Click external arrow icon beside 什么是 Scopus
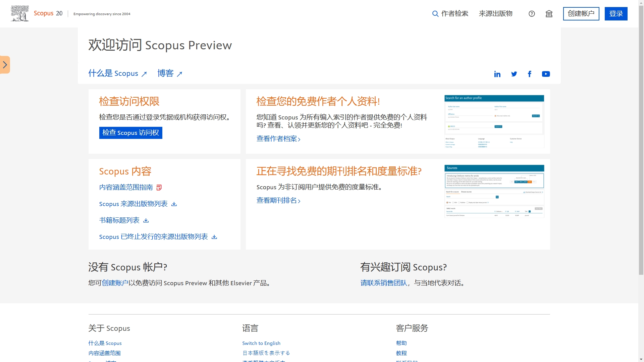Image resolution: width=644 pixels, height=362 pixels. [144, 74]
